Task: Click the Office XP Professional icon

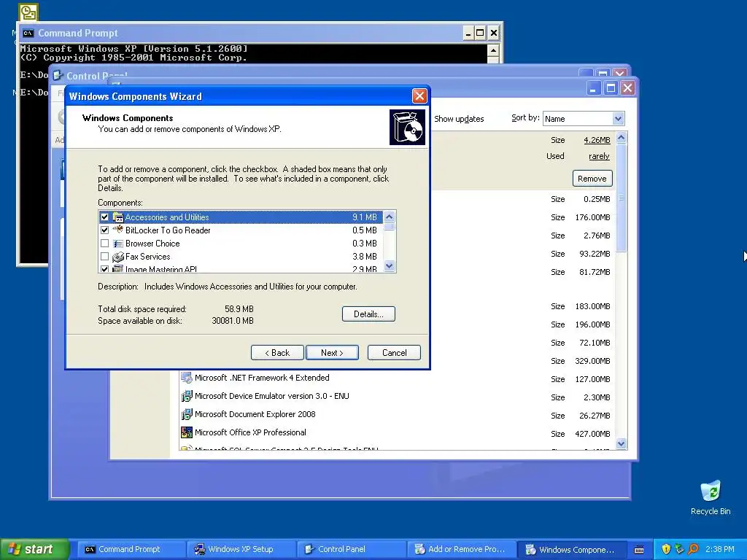Action: [x=187, y=432]
